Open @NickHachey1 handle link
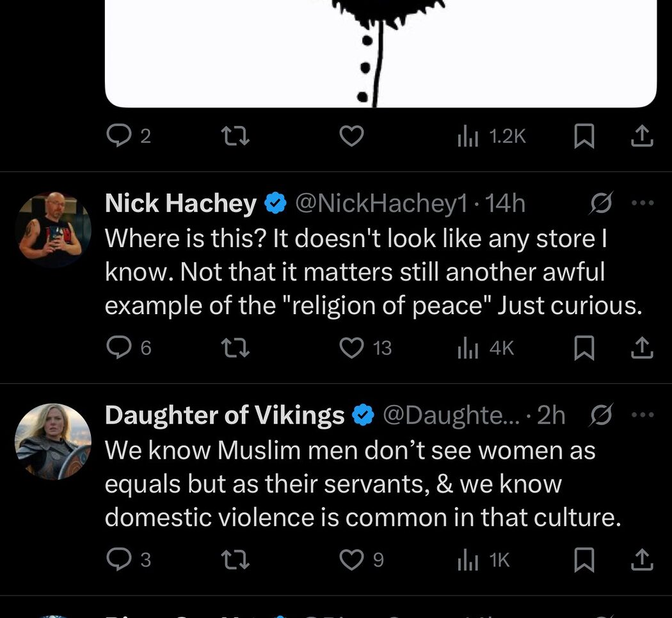Screen dimensions: 672x618 [381, 203]
